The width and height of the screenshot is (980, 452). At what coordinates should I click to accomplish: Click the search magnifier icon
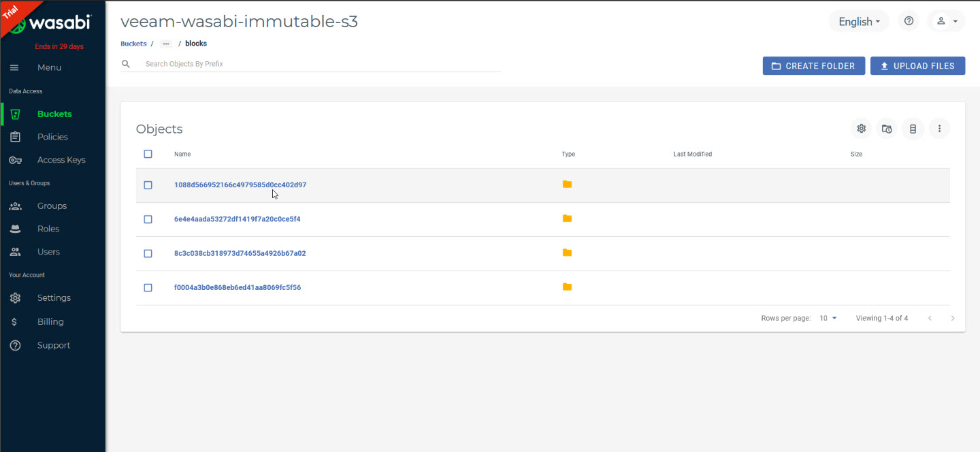(126, 64)
